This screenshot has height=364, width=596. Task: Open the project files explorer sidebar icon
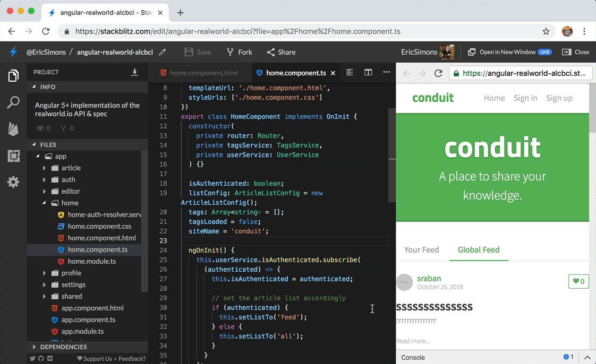[13, 75]
